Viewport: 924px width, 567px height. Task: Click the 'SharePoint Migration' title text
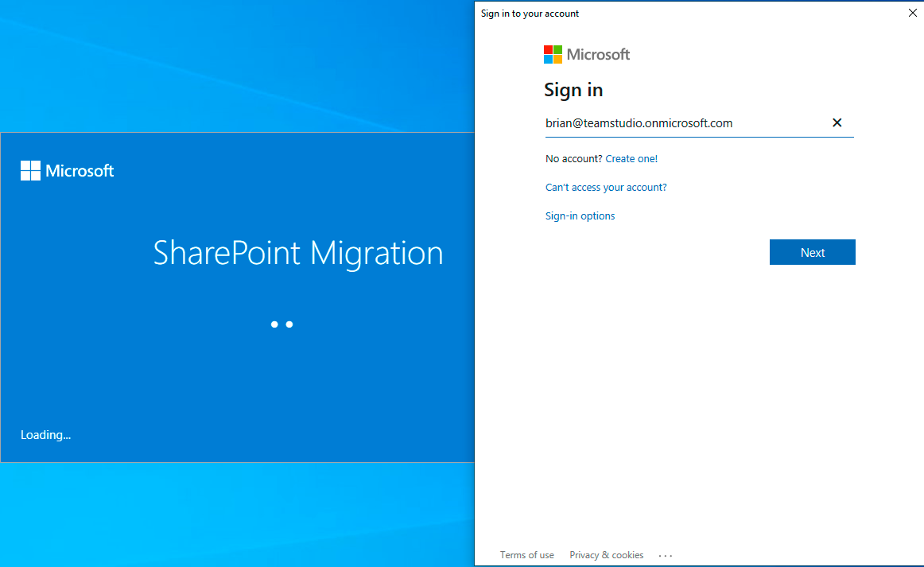(x=298, y=253)
